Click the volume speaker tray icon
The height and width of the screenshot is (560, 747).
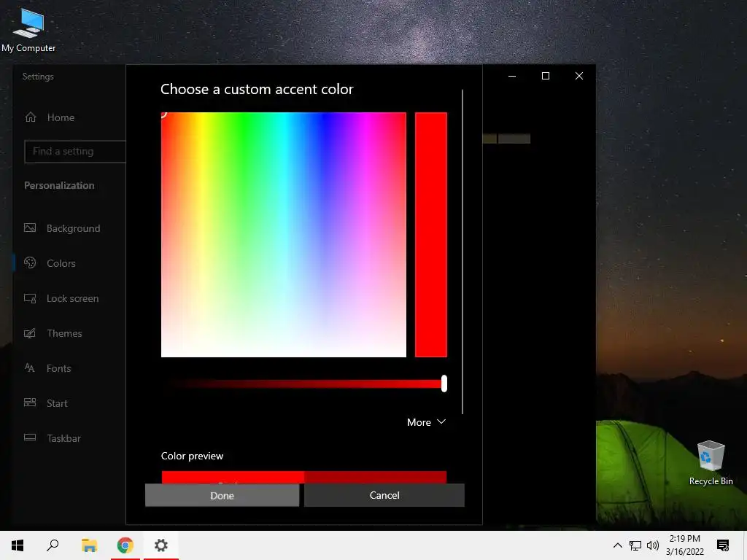(653, 545)
